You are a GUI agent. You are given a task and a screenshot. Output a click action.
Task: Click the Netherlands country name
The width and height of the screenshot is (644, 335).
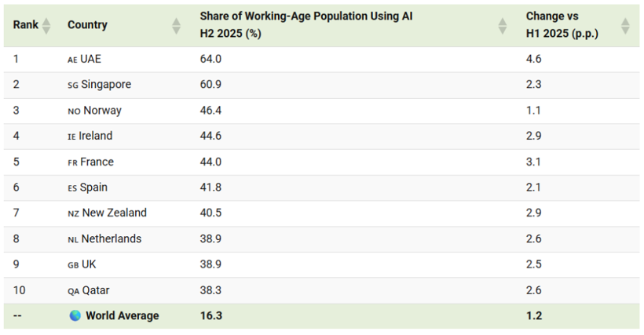tap(112, 239)
